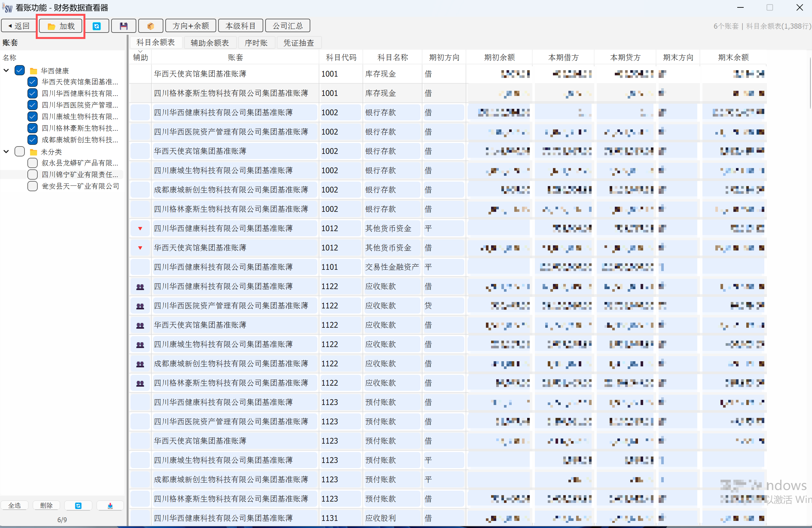Enable the 未分类 folder checkbox
The height and width of the screenshot is (528, 812).
click(x=20, y=152)
